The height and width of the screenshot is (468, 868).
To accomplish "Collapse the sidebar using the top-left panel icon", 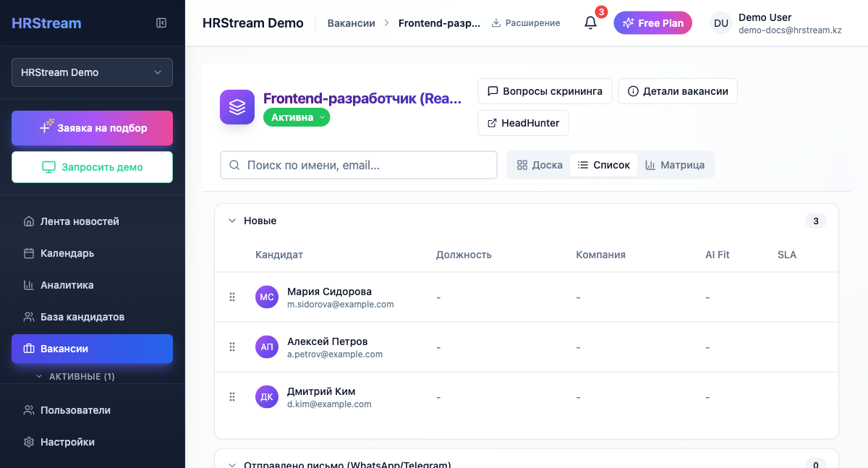I will click(x=161, y=22).
